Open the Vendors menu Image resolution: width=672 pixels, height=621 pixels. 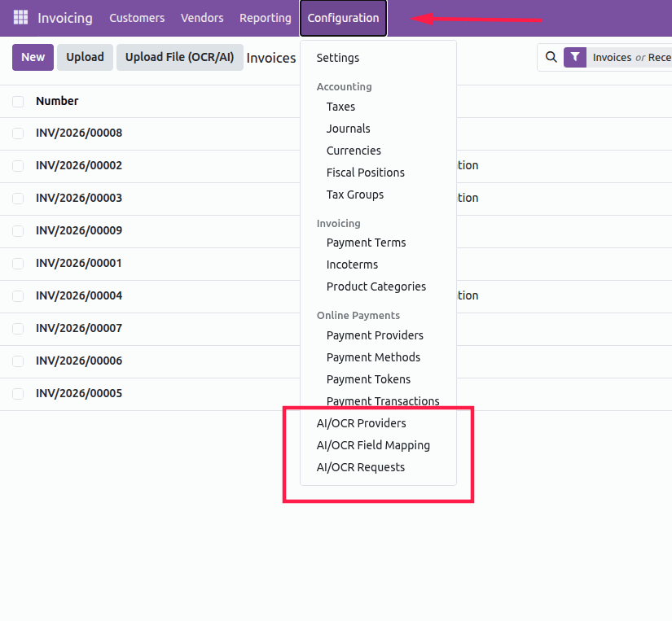coord(202,18)
